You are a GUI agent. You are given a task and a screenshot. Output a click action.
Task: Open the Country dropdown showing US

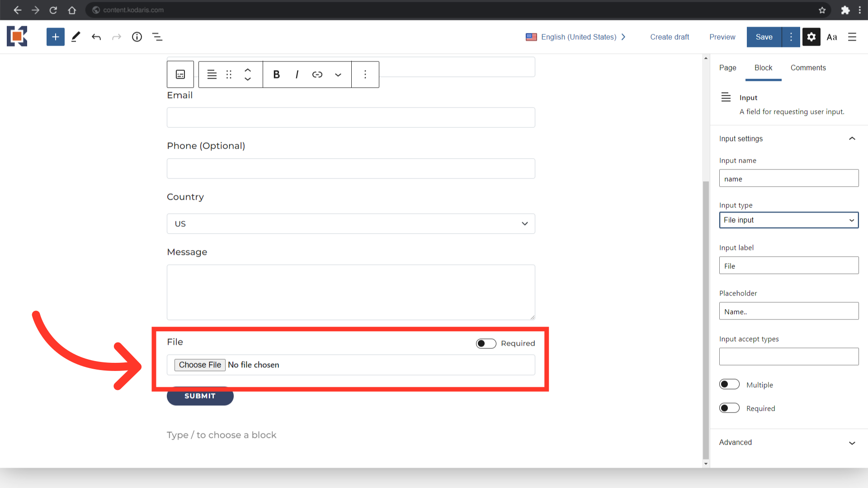(351, 224)
